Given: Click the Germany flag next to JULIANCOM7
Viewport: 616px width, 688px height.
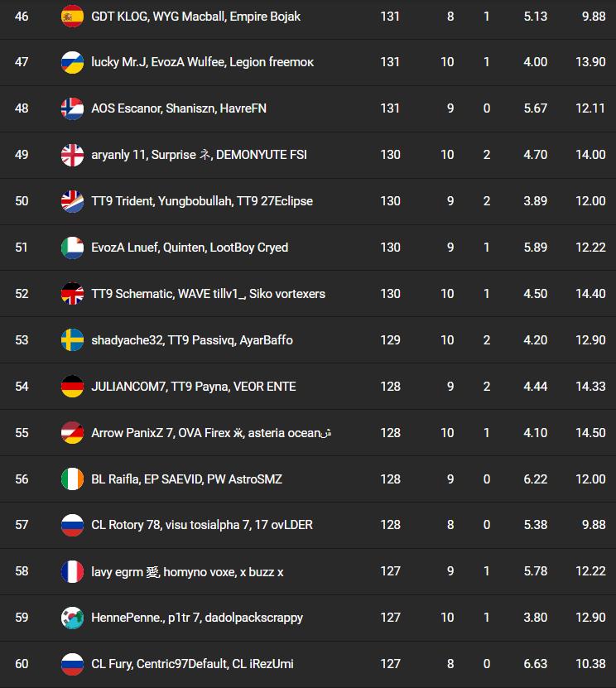Looking at the screenshot, I should (x=73, y=387).
